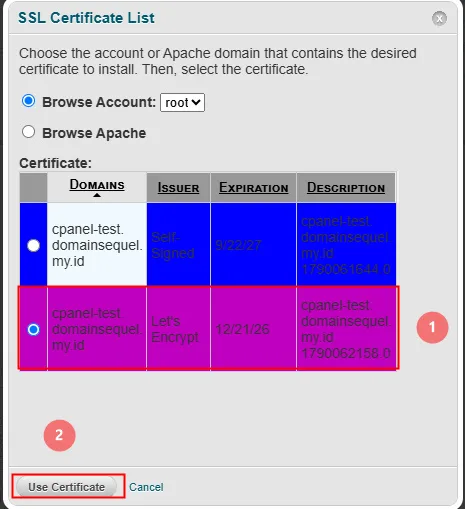This screenshot has height=509, width=465.
Task: Open the root account dropdown
Action: coord(182,103)
